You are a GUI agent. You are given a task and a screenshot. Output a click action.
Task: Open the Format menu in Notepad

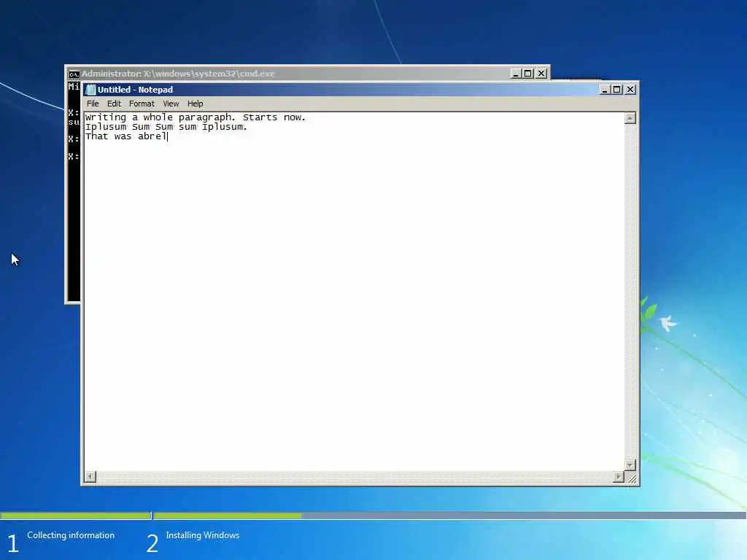[142, 104]
